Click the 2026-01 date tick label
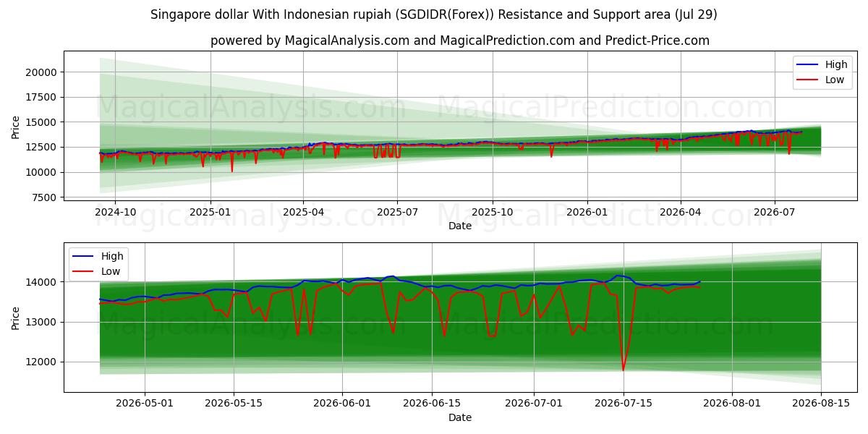 587,211
